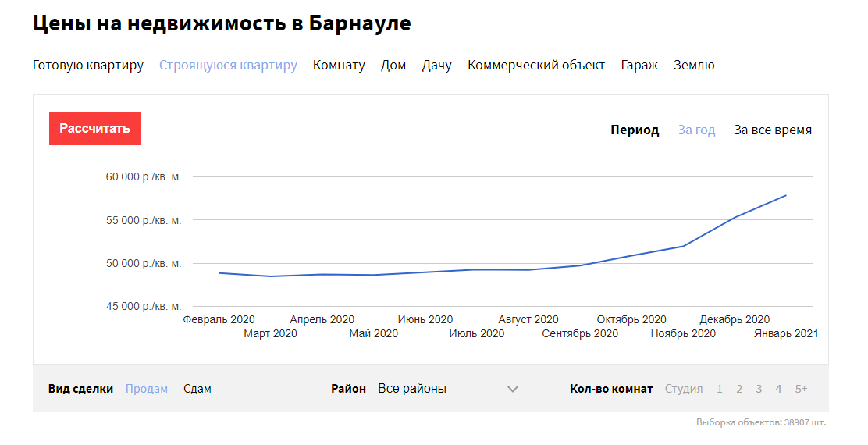Click the Кол-во комнат label
Image resolution: width=868 pixels, height=445 pixels.
612,389
